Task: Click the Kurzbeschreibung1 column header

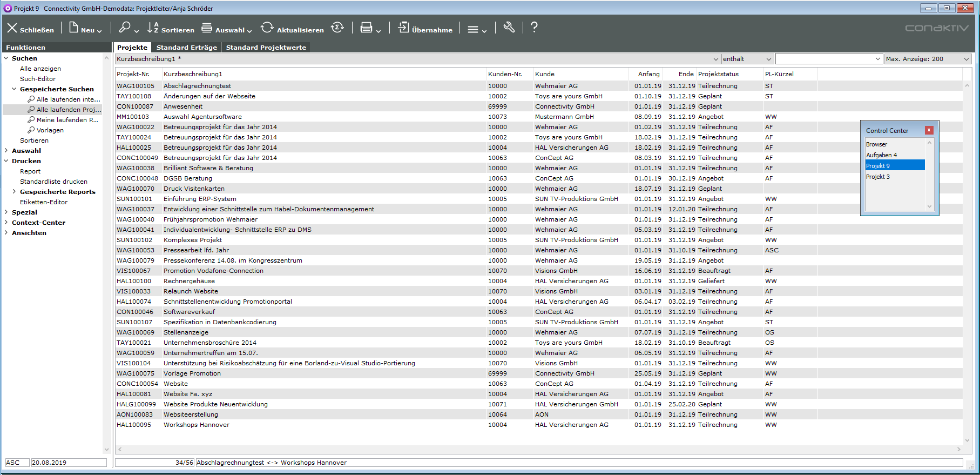Action: point(324,74)
